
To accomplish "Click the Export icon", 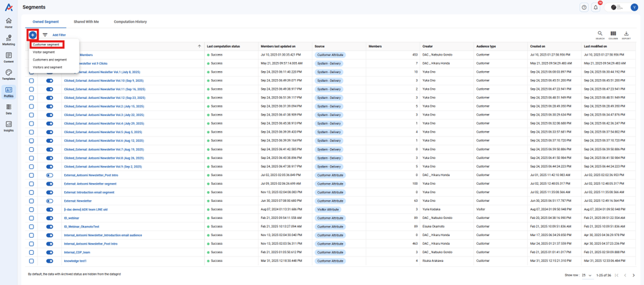I will (626, 35).
